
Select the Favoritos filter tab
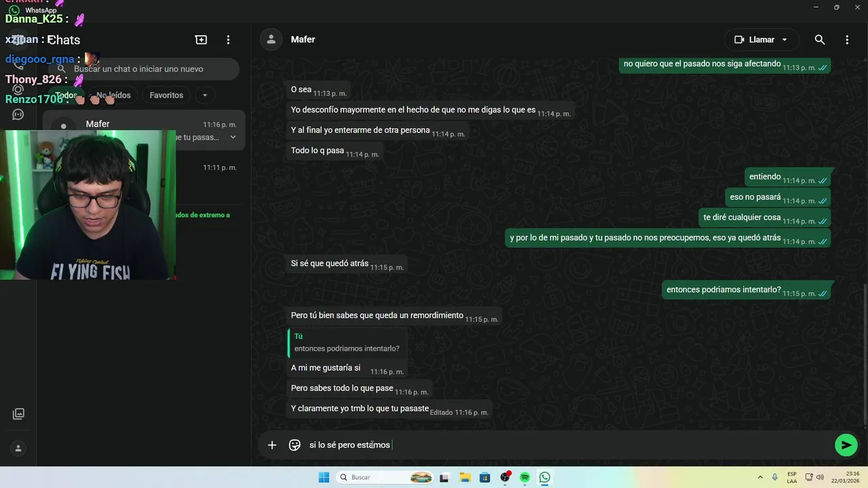click(166, 96)
